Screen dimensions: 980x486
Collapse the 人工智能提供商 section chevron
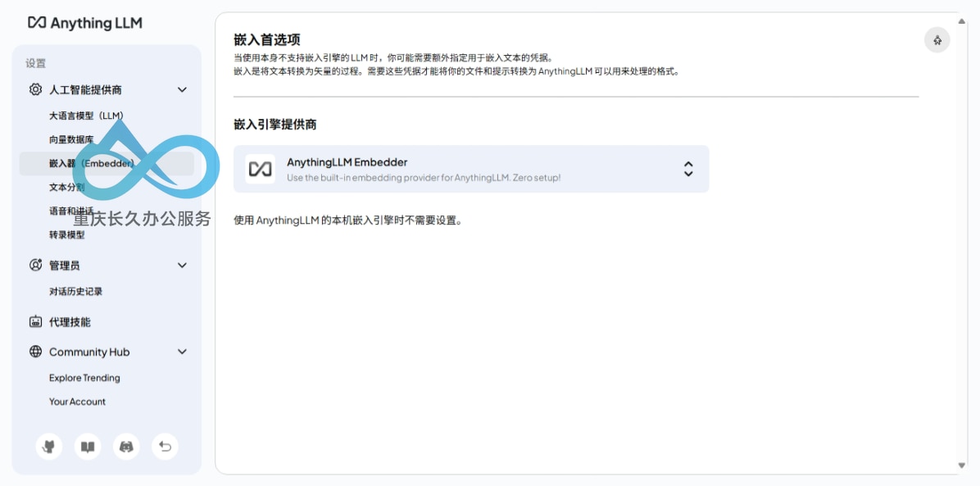[x=182, y=89]
